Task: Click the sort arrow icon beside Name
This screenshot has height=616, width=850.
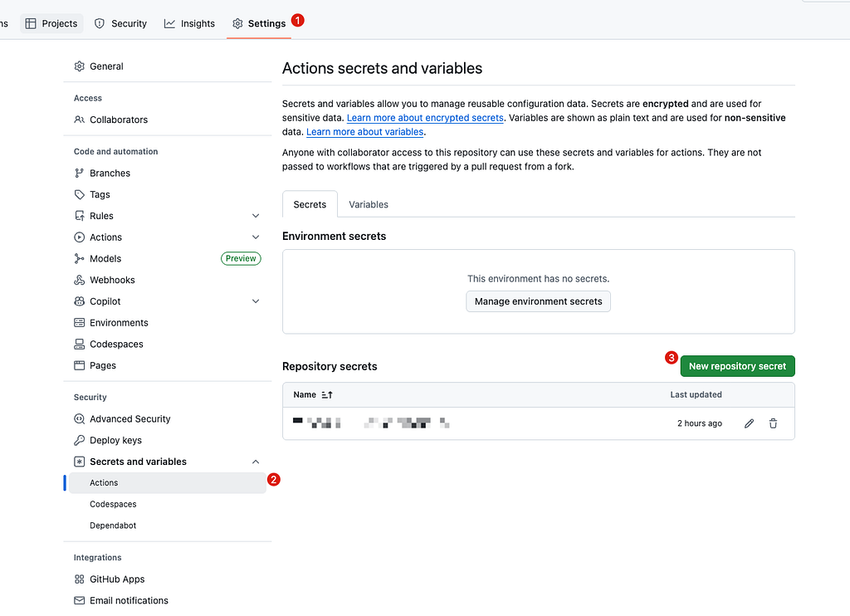Action: 327,395
